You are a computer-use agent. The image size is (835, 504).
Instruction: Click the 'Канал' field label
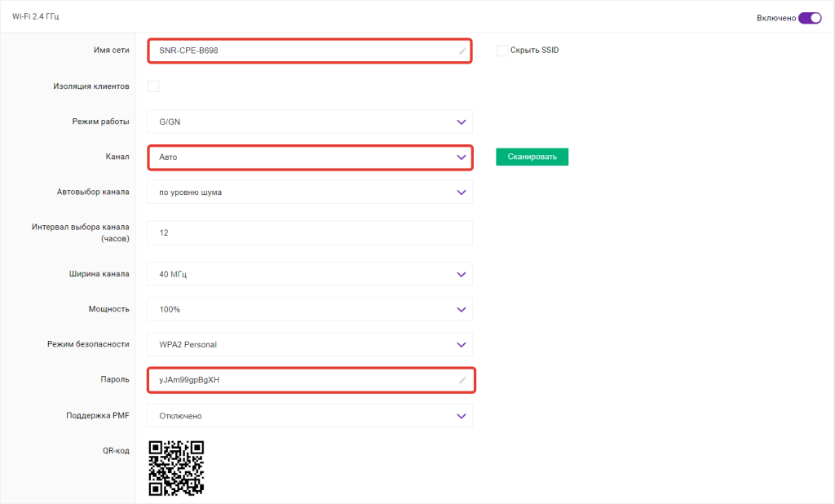(x=117, y=157)
